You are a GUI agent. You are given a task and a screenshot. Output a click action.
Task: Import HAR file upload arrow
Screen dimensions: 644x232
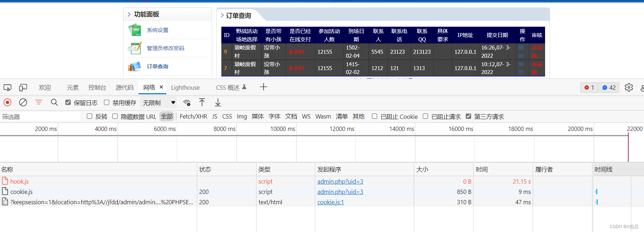(x=202, y=102)
